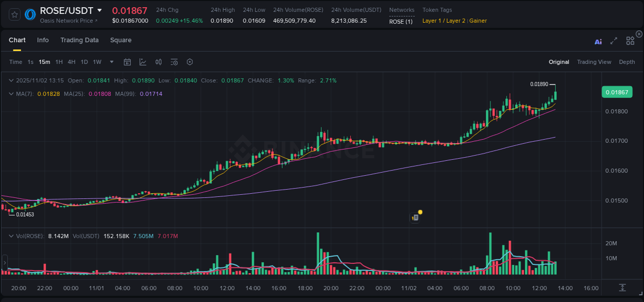Open the Oasis Network Price link

point(66,21)
